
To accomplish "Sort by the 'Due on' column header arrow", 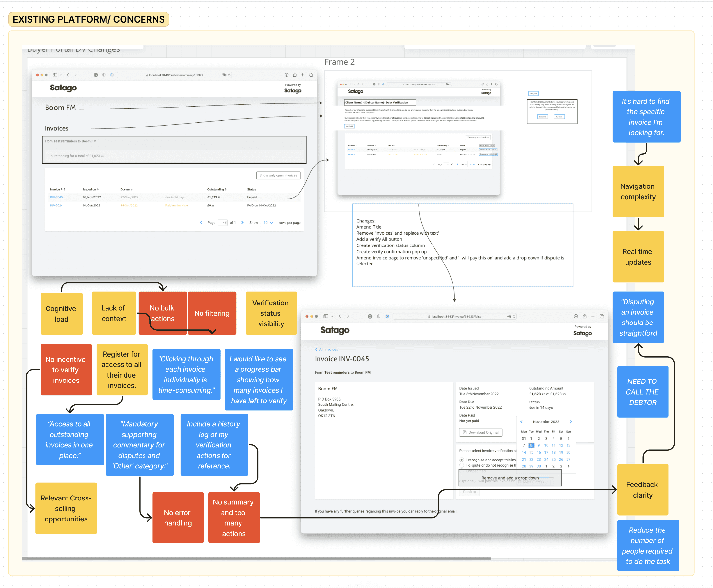I will click(131, 190).
